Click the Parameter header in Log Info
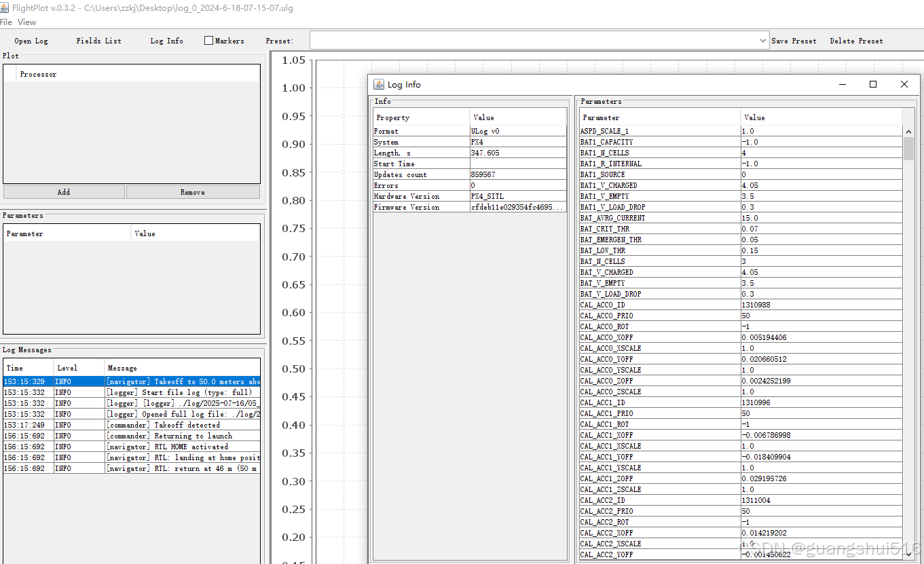The width and height of the screenshot is (924, 564). click(660, 117)
